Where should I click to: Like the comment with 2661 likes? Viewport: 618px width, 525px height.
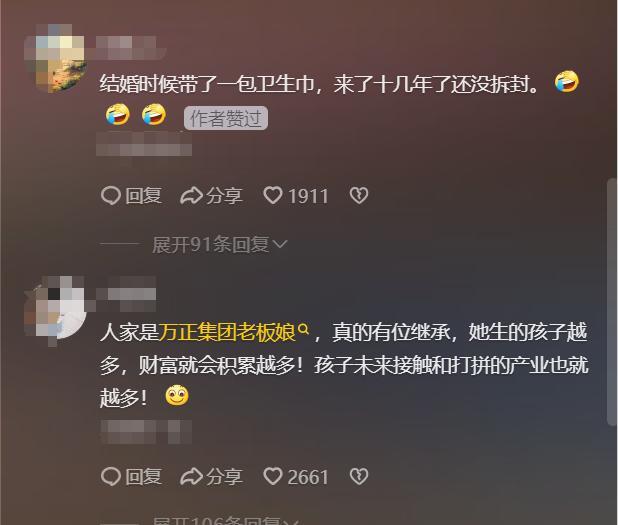pyautogui.click(x=273, y=476)
